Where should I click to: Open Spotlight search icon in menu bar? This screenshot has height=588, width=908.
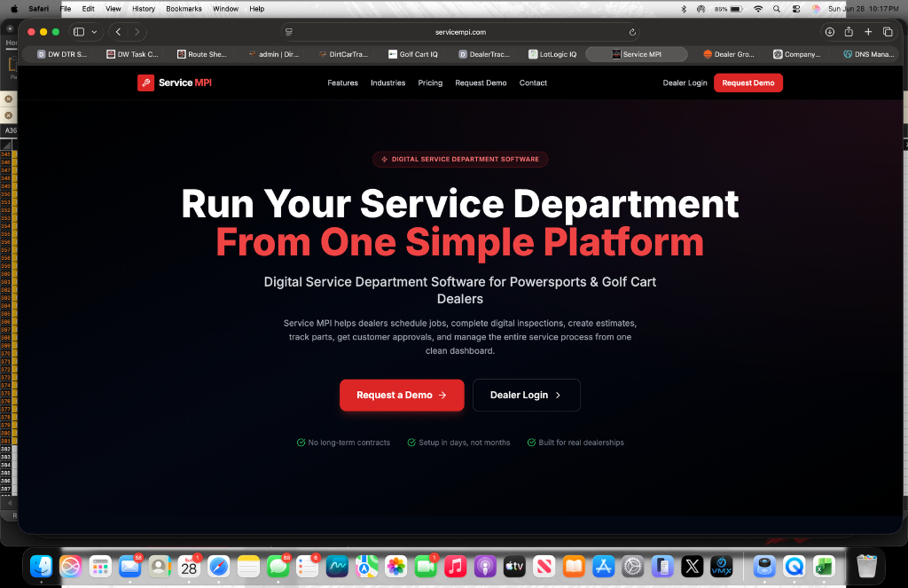(x=777, y=9)
